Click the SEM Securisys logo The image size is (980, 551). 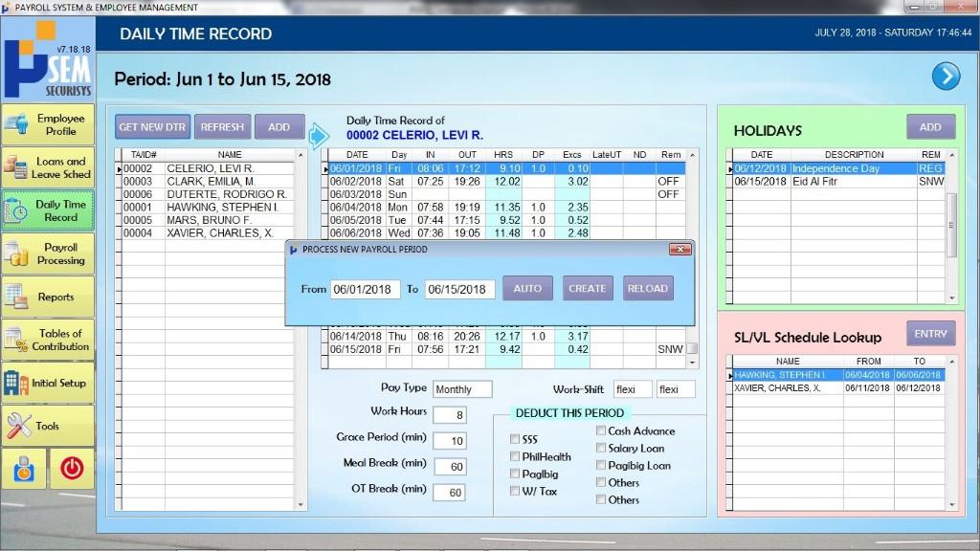(x=48, y=59)
